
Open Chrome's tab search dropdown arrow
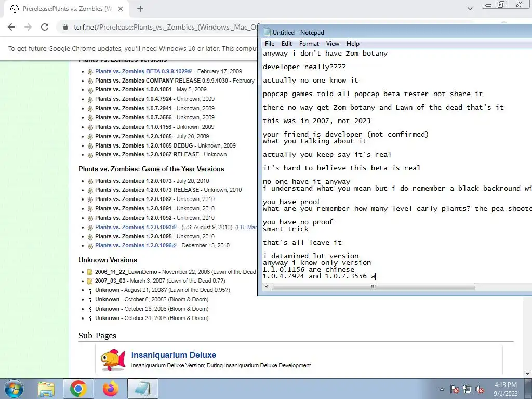pyautogui.click(x=470, y=9)
